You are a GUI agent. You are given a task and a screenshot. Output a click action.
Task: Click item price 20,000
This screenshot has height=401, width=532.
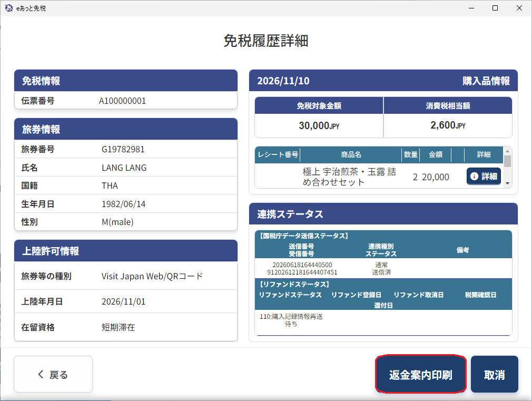[x=436, y=177]
